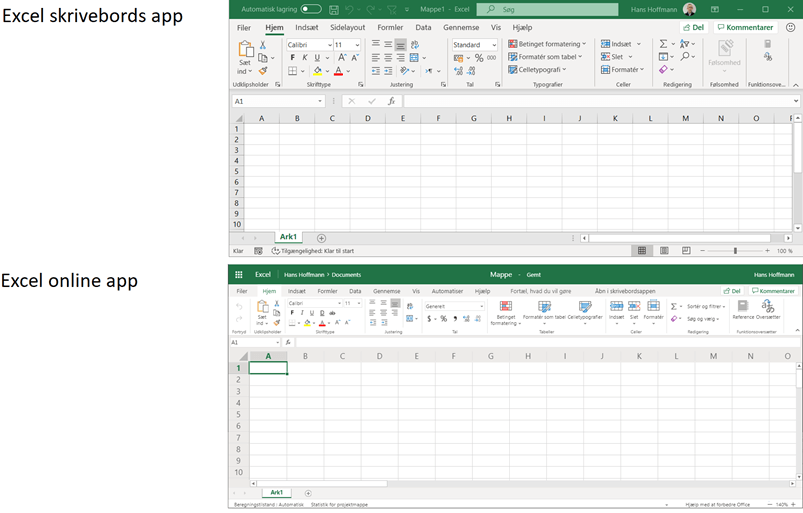This screenshot has height=513, width=803.
Task: Increase font size in desktop Excel ribbon
Action: pos(342,58)
